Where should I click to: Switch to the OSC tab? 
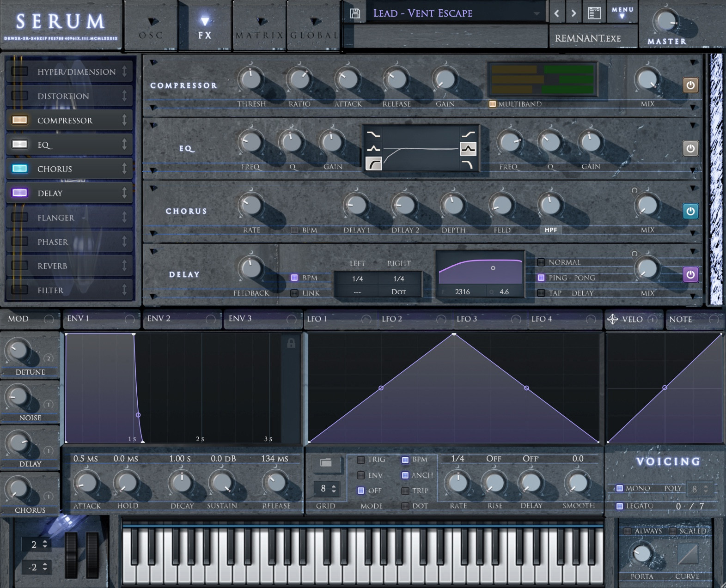click(x=151, y=26)
